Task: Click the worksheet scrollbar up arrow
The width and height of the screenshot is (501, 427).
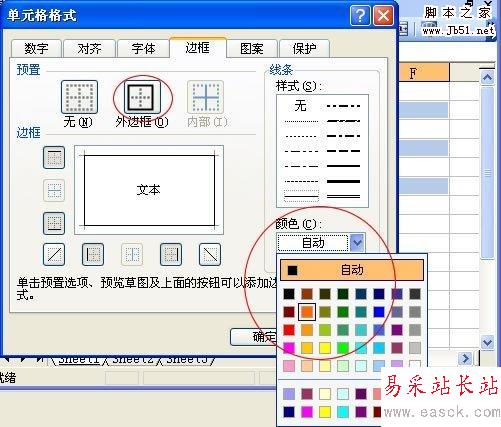Action: click(x=487, y=78)
